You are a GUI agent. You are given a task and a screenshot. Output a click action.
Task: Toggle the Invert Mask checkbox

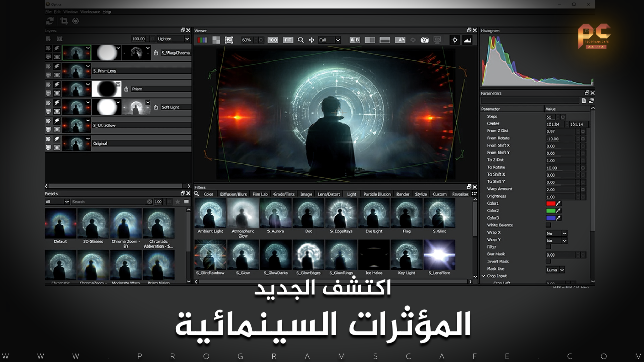click(548, 261)
